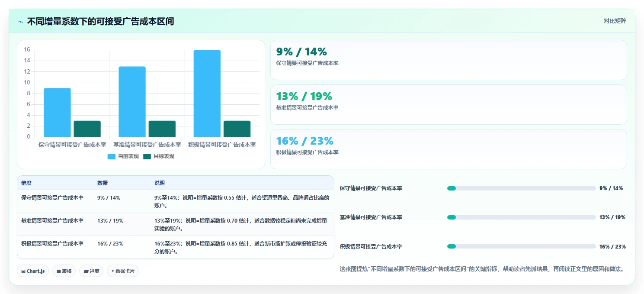Click the 9% / 14% data card
Screen dimensions: 644x294
(x=449, y=60)
